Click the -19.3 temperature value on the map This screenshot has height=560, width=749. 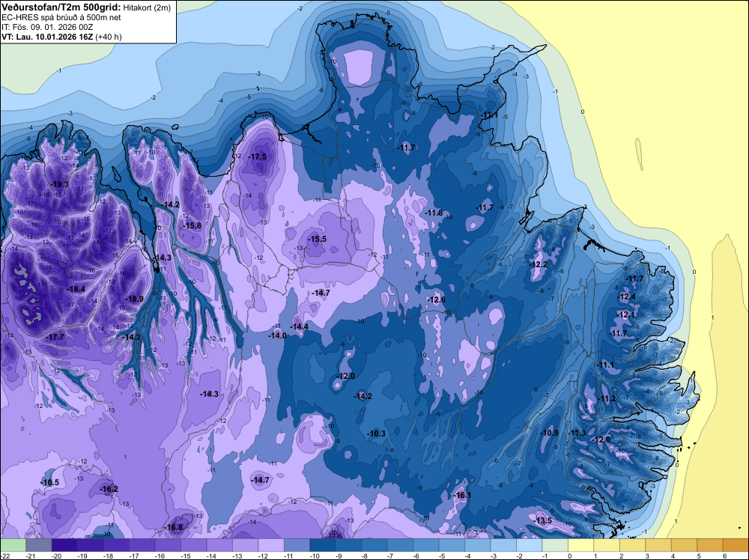pyautogui.click(x=60, y=184)
